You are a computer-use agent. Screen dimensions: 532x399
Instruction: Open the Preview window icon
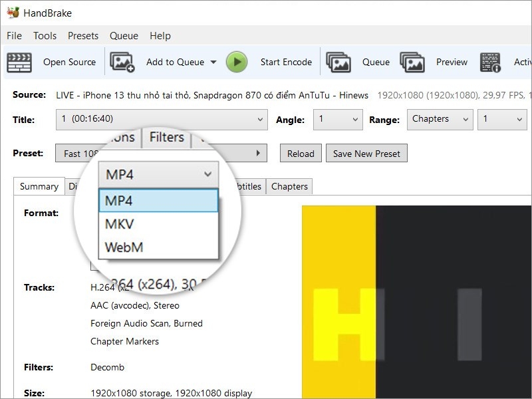coord(412,62)
